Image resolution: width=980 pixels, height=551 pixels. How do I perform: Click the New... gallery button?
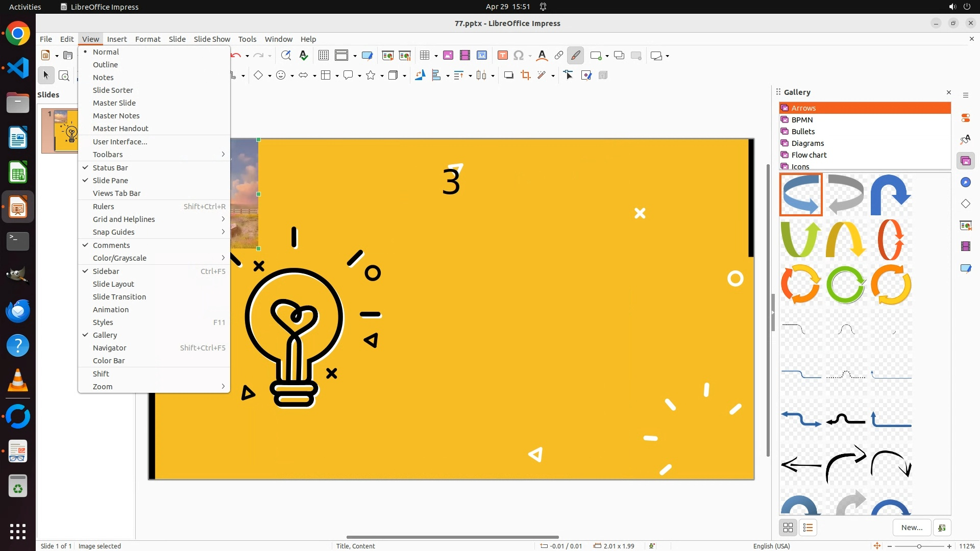click(912, 528)
